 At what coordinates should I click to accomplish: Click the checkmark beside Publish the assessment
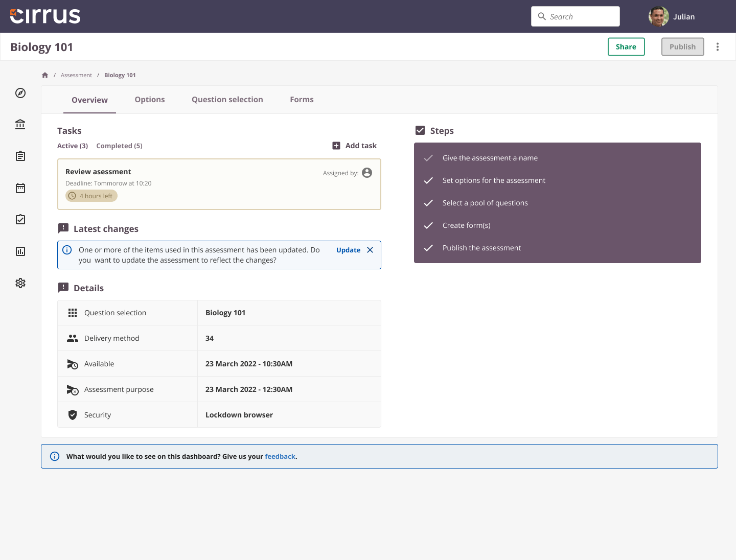(428, 248)
